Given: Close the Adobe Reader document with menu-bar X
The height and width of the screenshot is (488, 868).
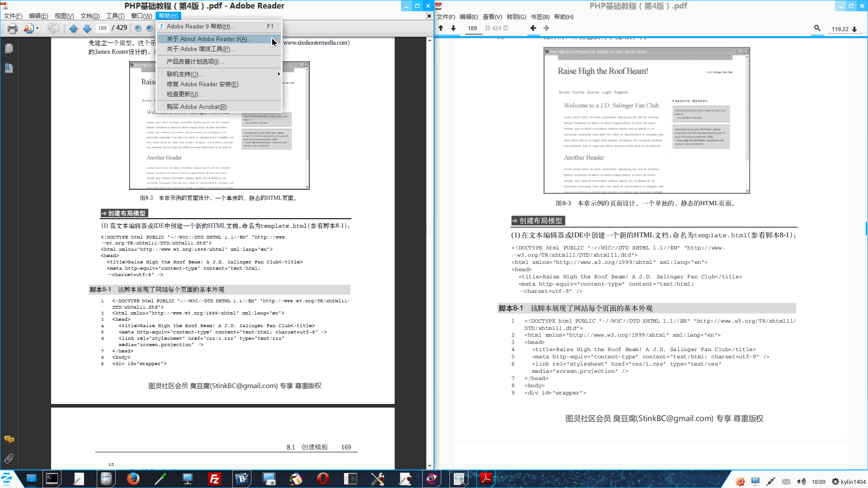Looking at the screenshot, I should (x=429, y=16).
